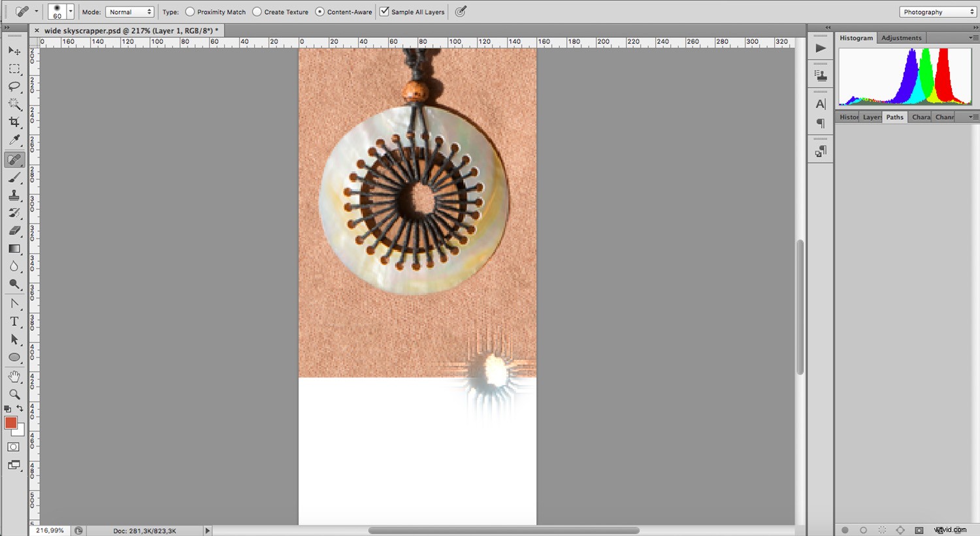This screenshot has width=980, height=536.
Task: Select the Horizontal Type tool
Action: pos(14,321)
